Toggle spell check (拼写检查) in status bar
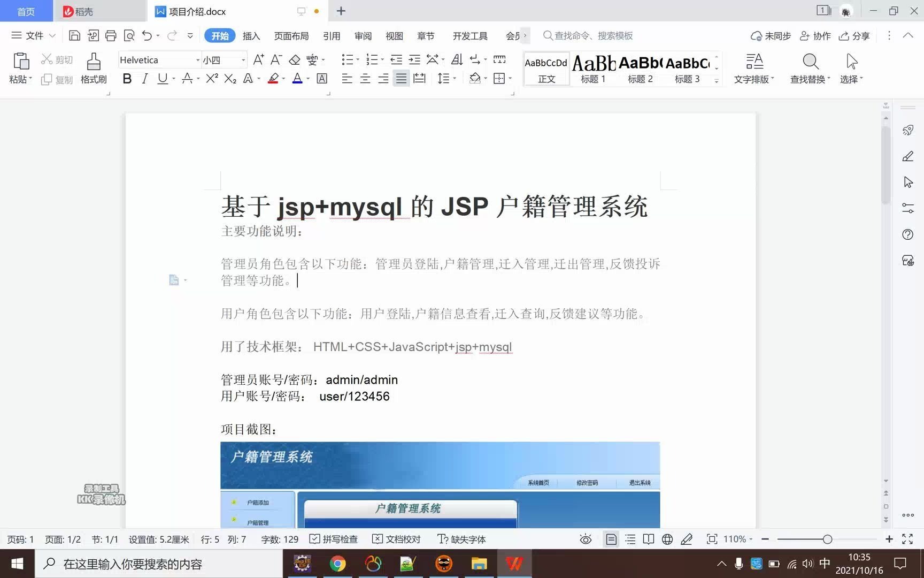The image size is (924, 578). point(334,539)
